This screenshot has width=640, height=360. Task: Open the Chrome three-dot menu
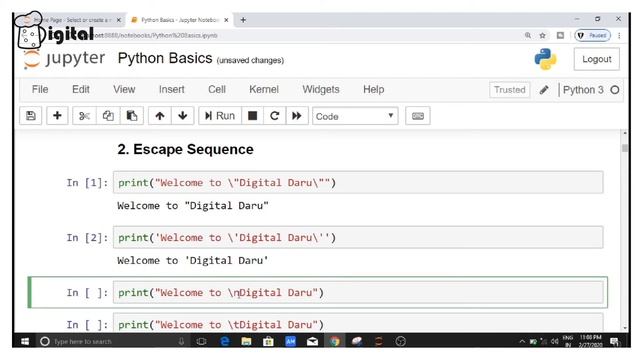click(619, 36)
